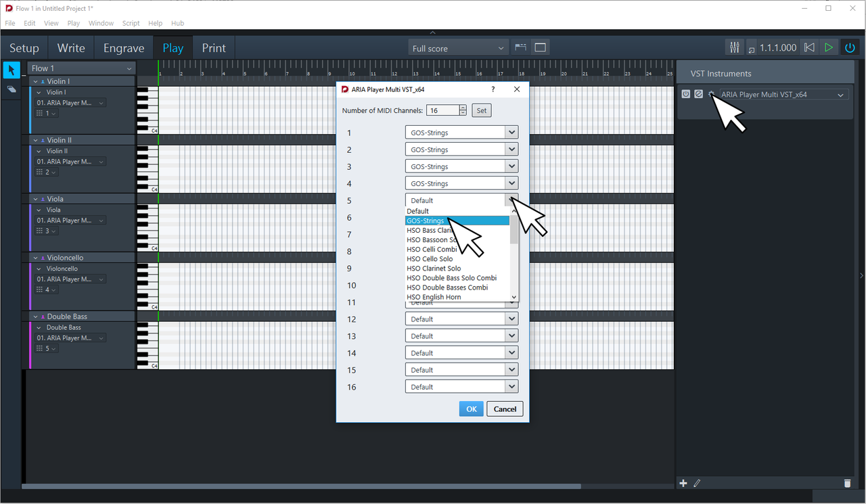The image size is (866, 504).
Task: Click Number of MIDI Channels input field
Action: (442, 110)
